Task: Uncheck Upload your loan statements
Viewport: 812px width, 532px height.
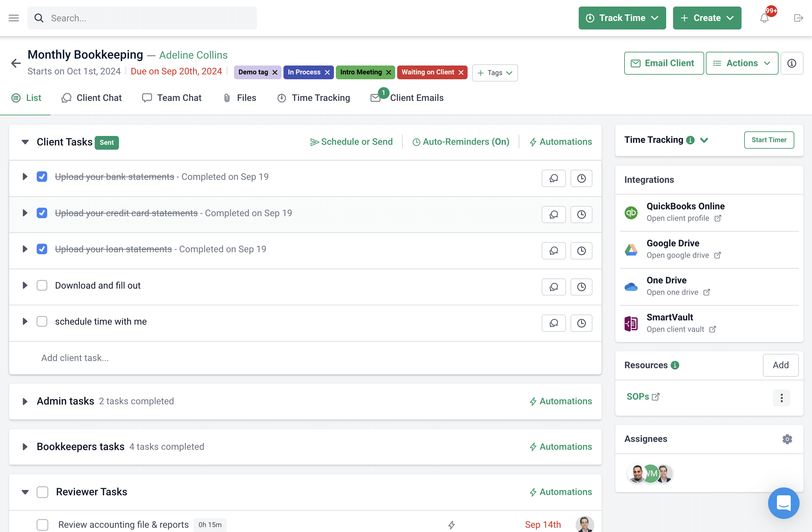Action: click(42, 249)
